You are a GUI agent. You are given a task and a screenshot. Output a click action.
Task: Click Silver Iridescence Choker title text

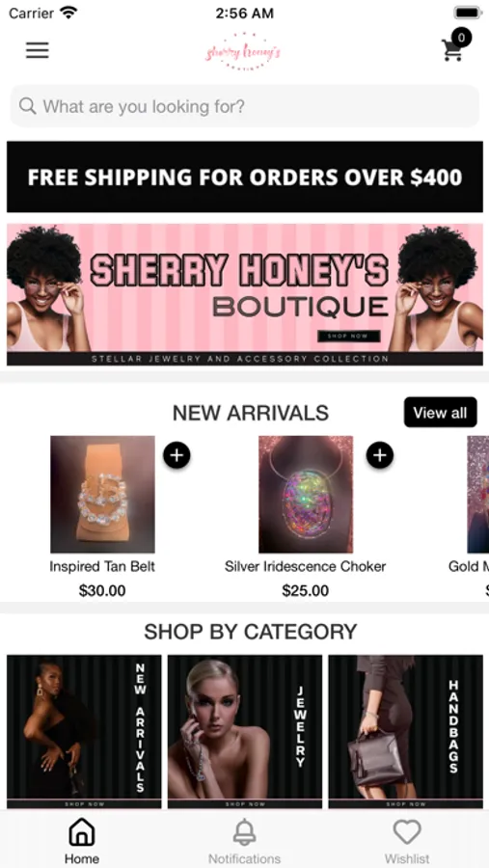pyautogui.click(x=305, y=566)
